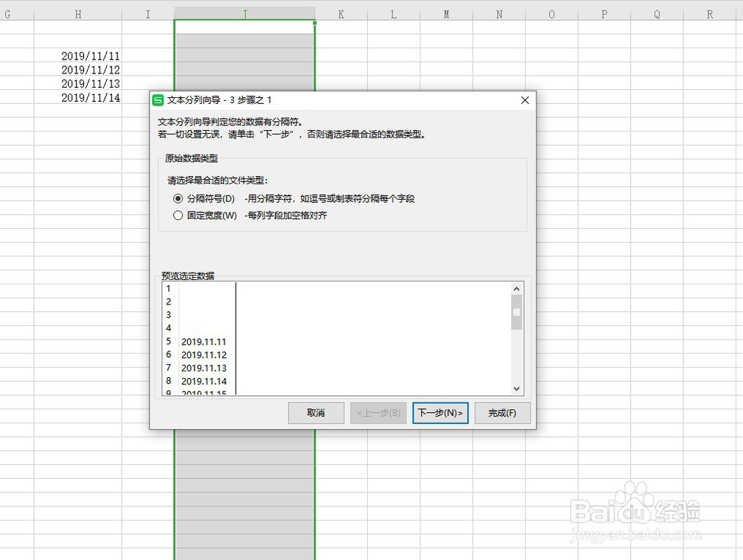Select the 分隔符号(D) radio button
The width and height of the screenshot is (743, 560).
177,198
